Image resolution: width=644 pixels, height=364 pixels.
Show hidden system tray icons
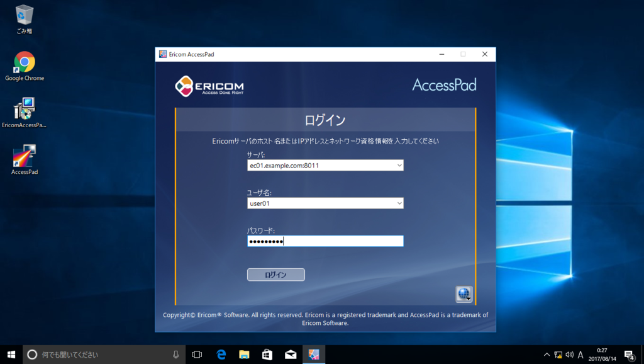point(547,355)
